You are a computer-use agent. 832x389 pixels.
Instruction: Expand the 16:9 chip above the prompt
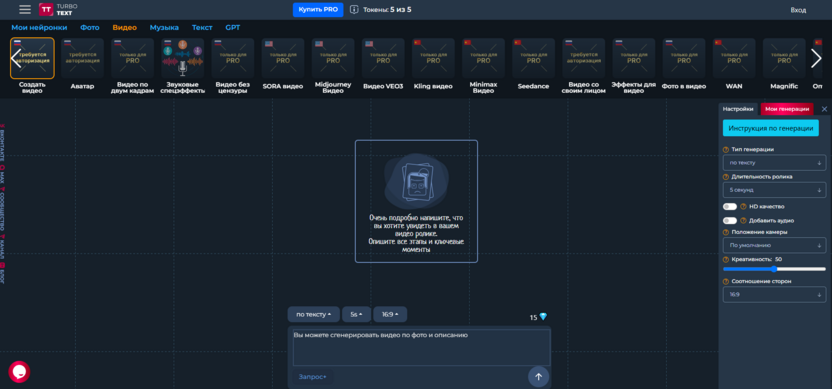coord(390,314)
